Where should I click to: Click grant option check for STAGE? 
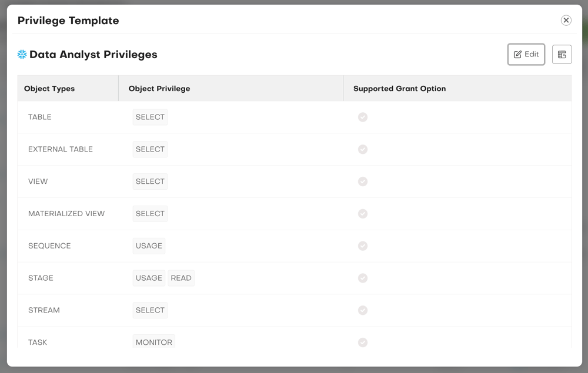coord(363,278)
